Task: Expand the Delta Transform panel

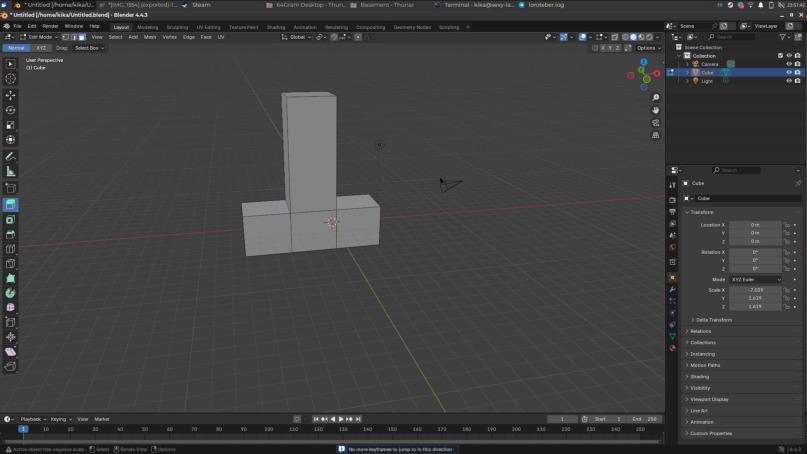Action: 712,320
